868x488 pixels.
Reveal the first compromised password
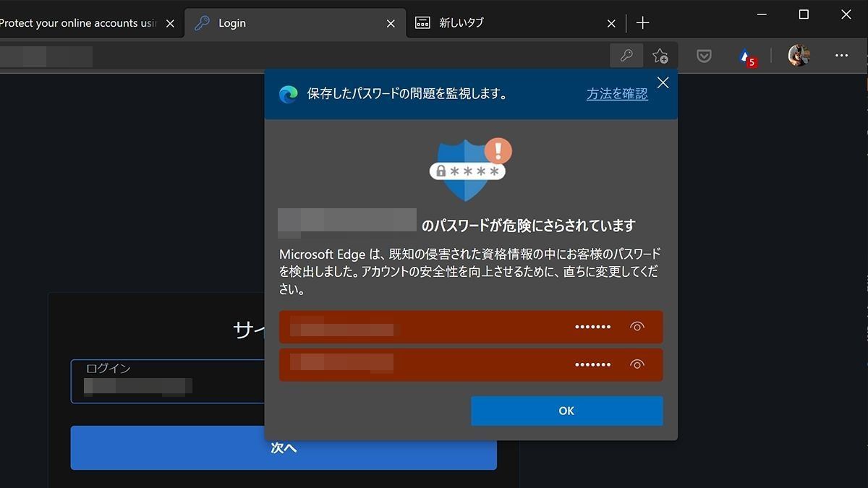pos(637,327)
